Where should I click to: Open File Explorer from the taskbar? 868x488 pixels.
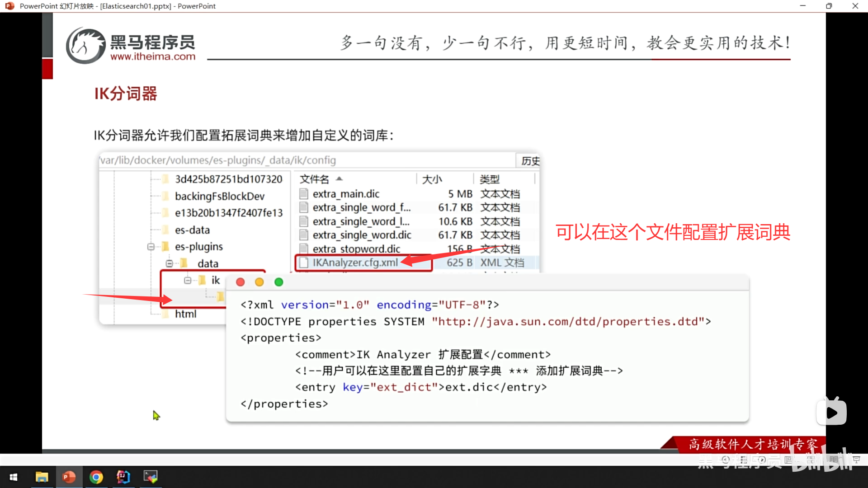click(x=42, y=477)
